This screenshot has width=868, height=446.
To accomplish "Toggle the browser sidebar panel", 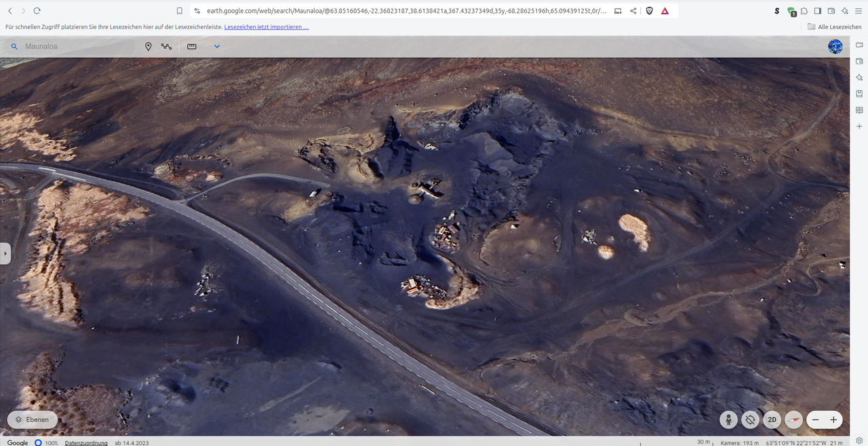I will click(x=818, y=11).
